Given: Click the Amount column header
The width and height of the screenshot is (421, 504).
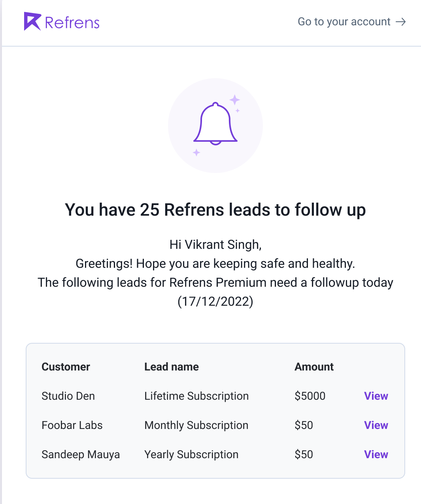Looking at the screenshot, I should tap(314, 367).
